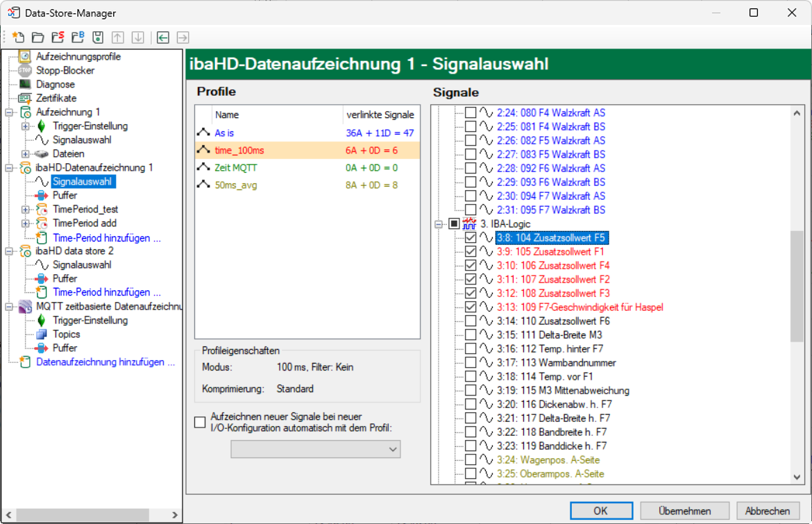Check signal 110 Zusatzsollwert F6
Screen dimensions: 812x524
471,321
